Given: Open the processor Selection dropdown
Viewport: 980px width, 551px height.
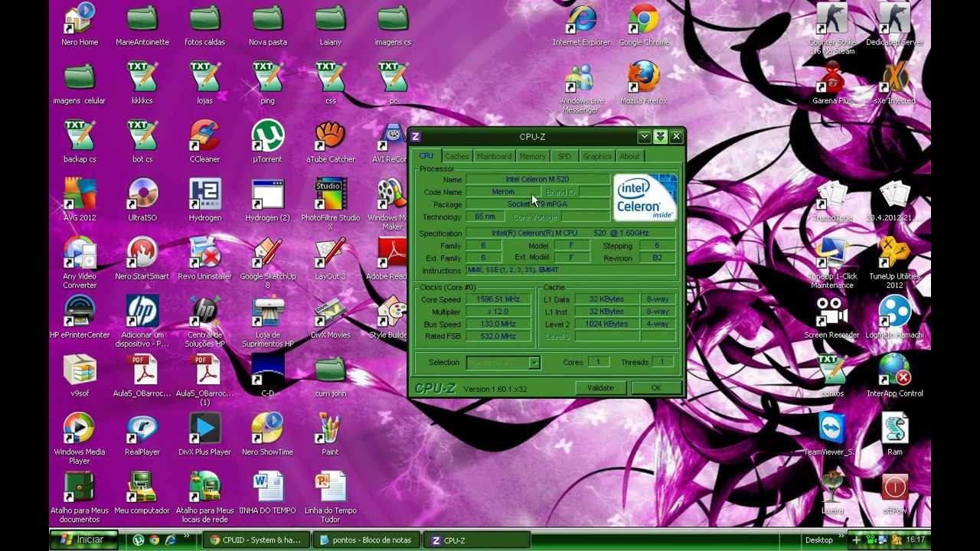Looking at the screenshot, I should pyautogui.click(x=504, y=362).
